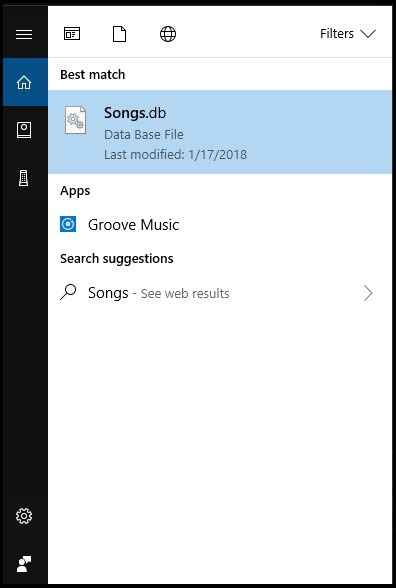Viewport: 396px width, 588px height.
Task: Click the Songs.db file icon
Action: click(x=75, y=120)
